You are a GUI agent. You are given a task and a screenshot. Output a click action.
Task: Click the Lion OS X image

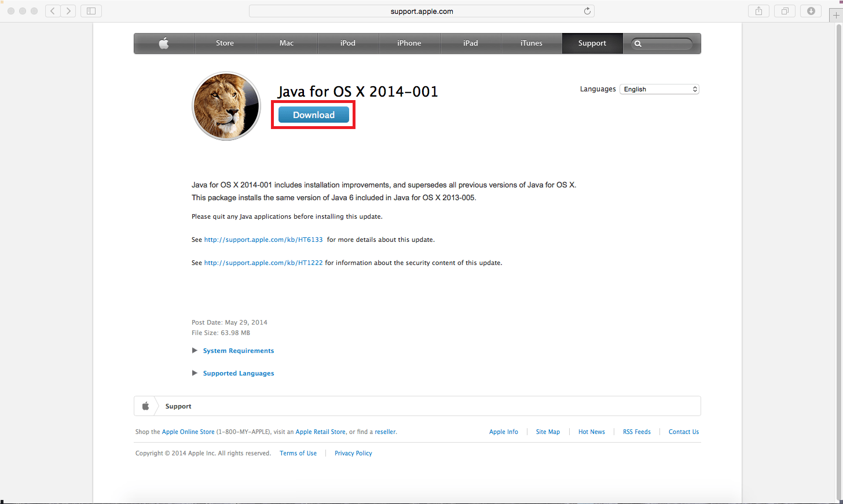226,106
